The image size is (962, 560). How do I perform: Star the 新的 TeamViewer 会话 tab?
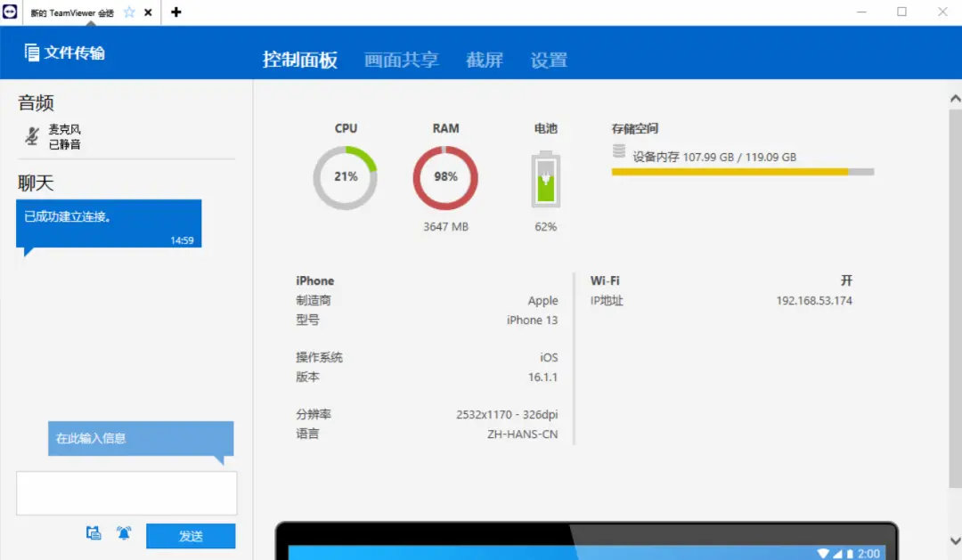coord(128,12)
